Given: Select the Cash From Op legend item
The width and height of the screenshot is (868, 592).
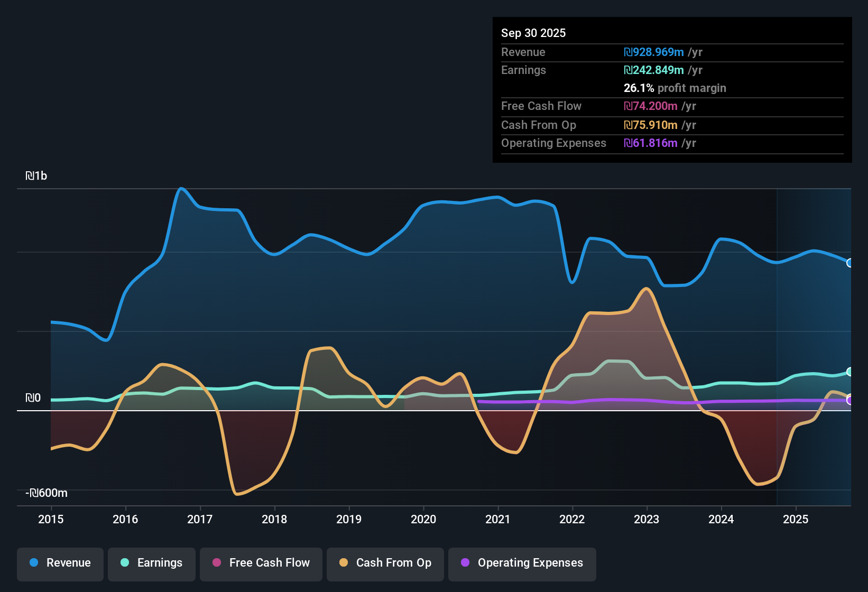Looking at the screenshot, I should click(x=385, y=563).
